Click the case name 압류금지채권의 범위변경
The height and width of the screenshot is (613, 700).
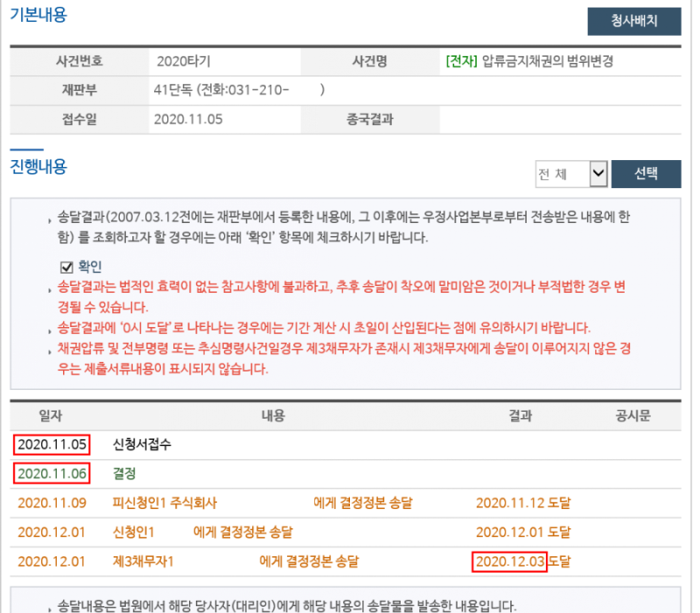pyautogui.click(x=548, y=61)
